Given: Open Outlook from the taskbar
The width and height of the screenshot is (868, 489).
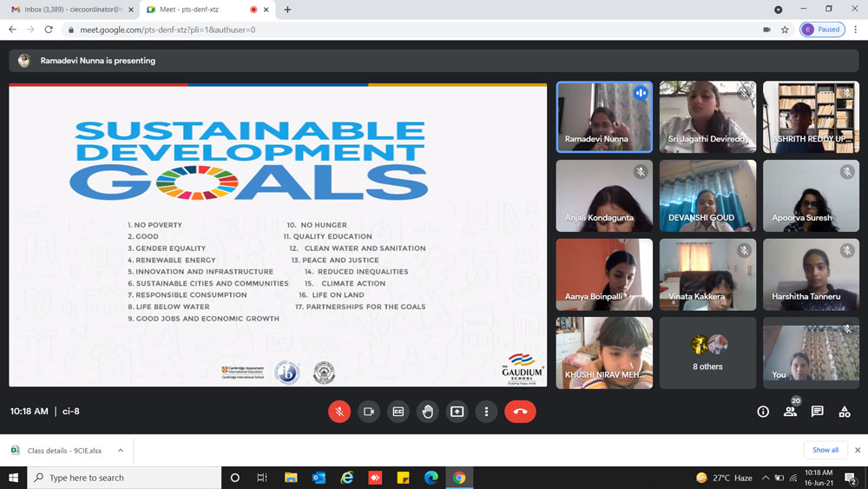Looking at the screenshot, I should 319,478.
